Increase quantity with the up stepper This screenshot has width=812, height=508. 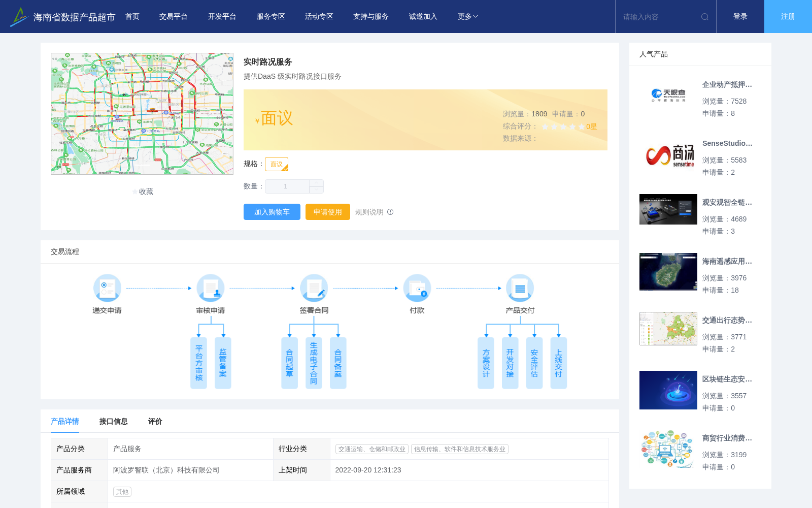[317, 183]
